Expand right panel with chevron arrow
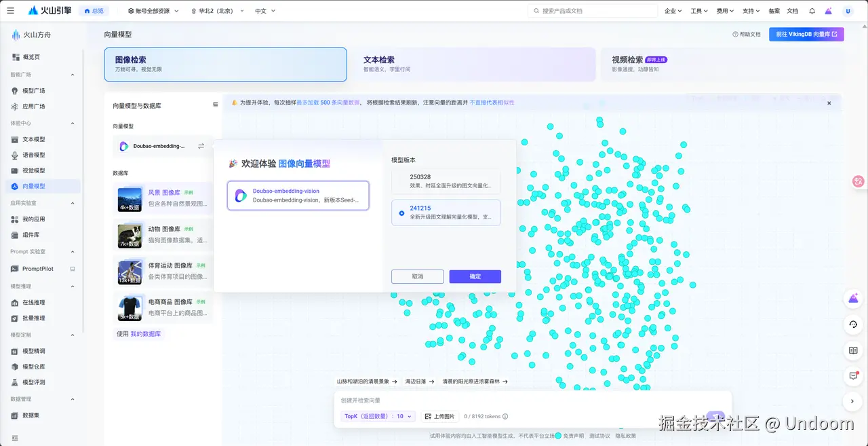This screenshot has height=446, width=868. click(x=853, y=402)
